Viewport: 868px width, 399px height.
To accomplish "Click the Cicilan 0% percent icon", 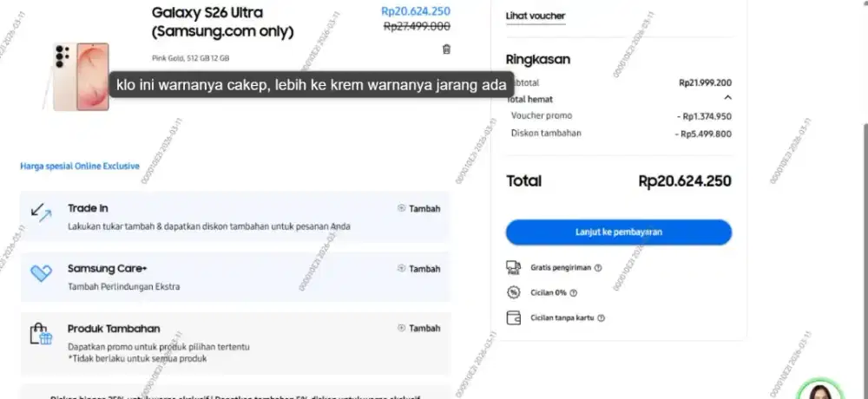I will 513,292.
